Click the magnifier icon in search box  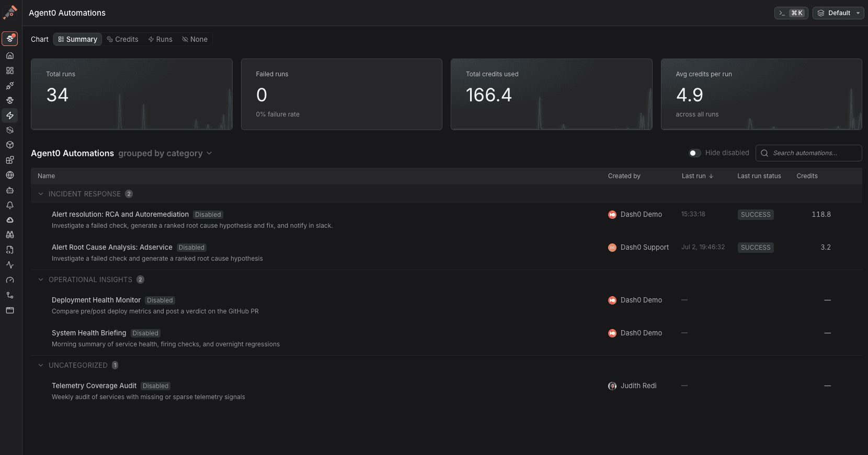pyautogui.click(x=764, y=153)
